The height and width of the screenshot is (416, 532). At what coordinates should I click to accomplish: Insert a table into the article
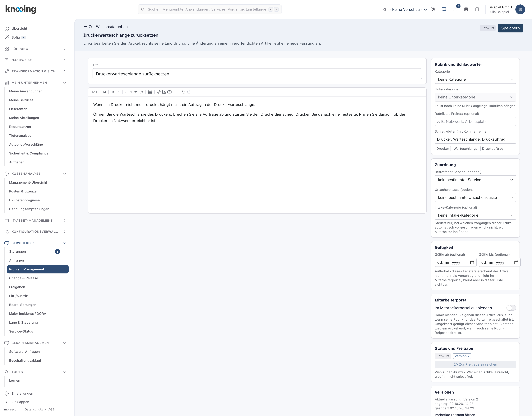150,92
